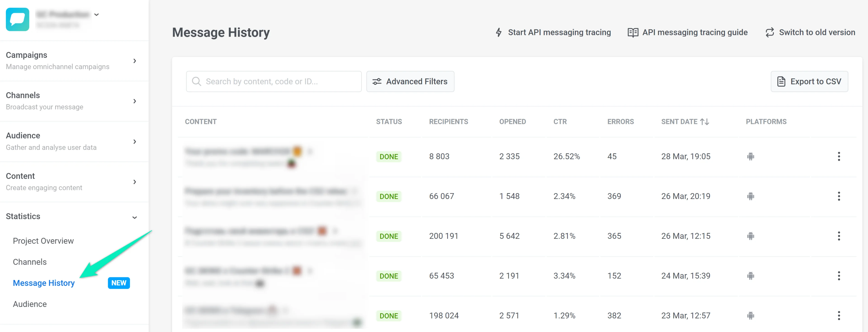Expand the Campaigns menu section

coord(135,61)
